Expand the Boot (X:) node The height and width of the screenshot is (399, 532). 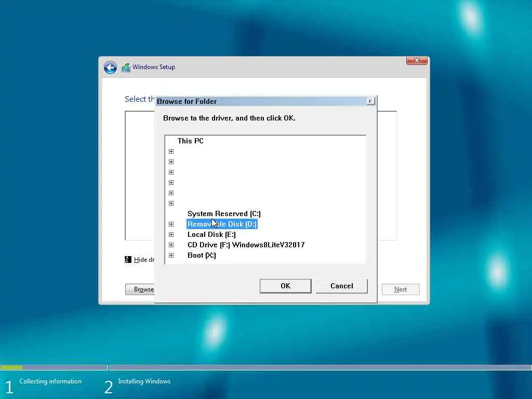point(171,256)
